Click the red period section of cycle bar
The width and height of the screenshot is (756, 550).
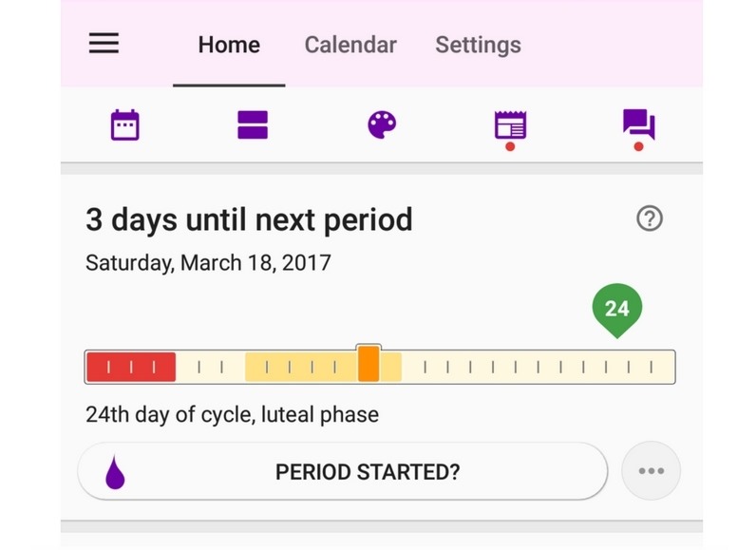coord(131,368)
